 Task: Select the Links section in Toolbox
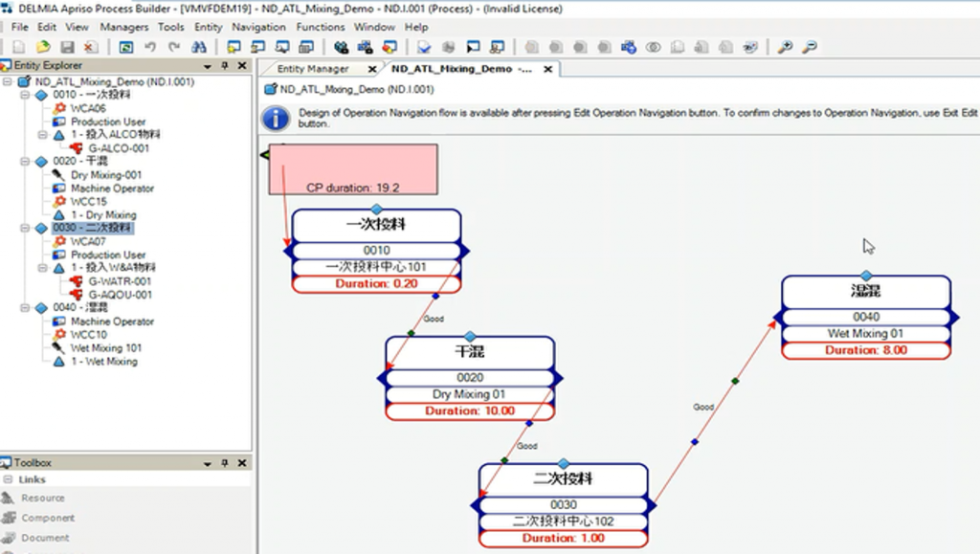click(x=33, y=479)
